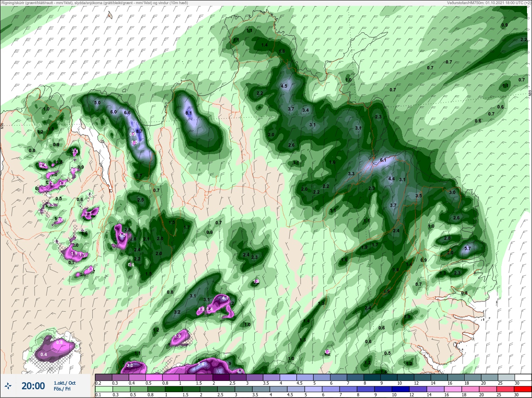Click the 0.1 label in the legend
The width and height of the screenshot is (532, 398).
click(x=98, y=395)
